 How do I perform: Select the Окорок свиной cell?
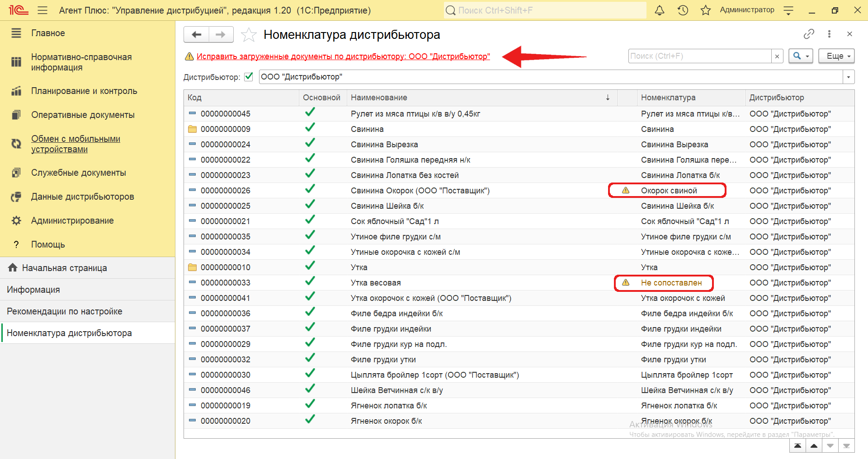coord(691,191)
